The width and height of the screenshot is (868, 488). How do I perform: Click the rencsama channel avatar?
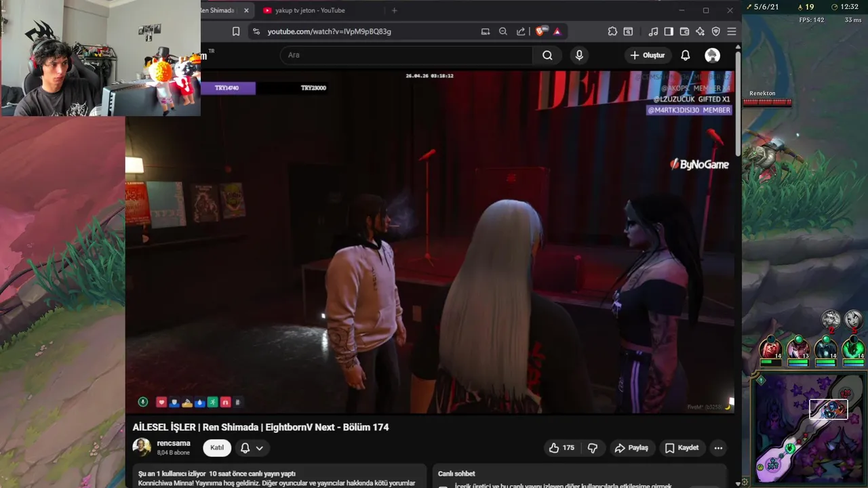pyautogui.click(x=142, y=447)
